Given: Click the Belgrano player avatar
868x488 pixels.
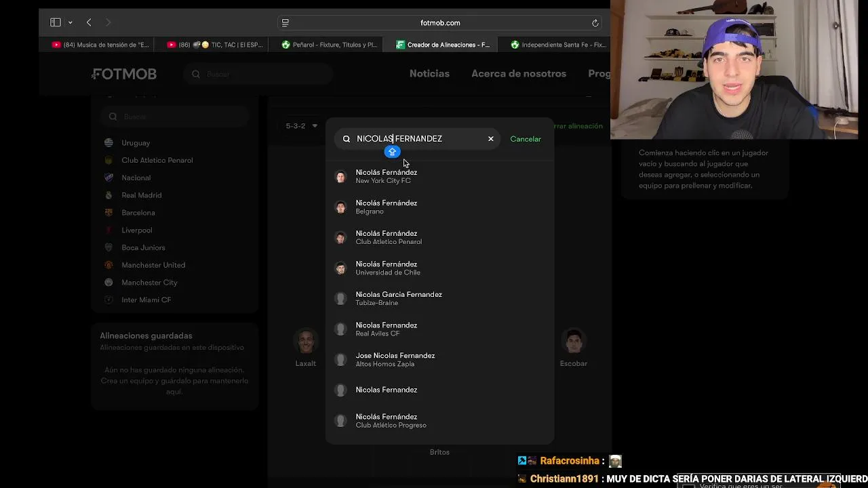Looking at the screenshot, I should pos(340,207).
